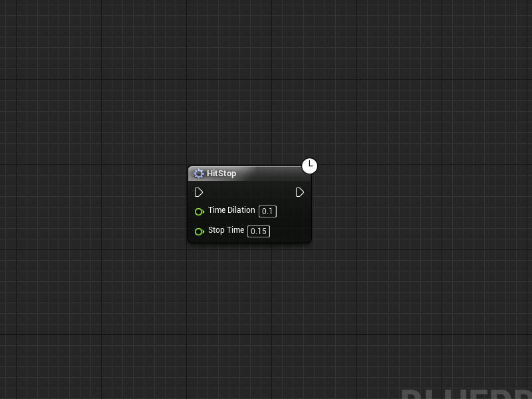532x399 pixels.
Task: Click the node body right of the 0.1 field
Action: pyautogui.click(x=293, y=211)
